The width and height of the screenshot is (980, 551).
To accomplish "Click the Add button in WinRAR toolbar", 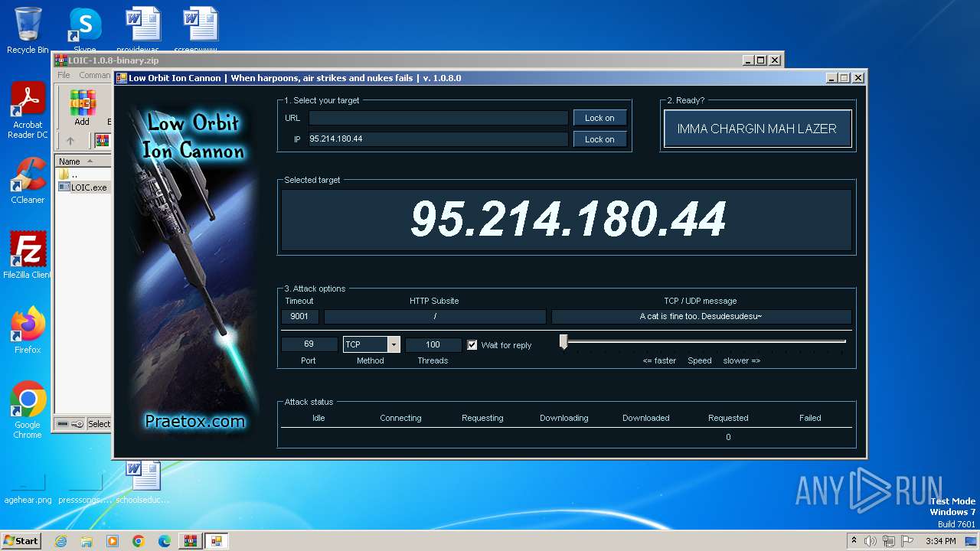I will point(82,108).
